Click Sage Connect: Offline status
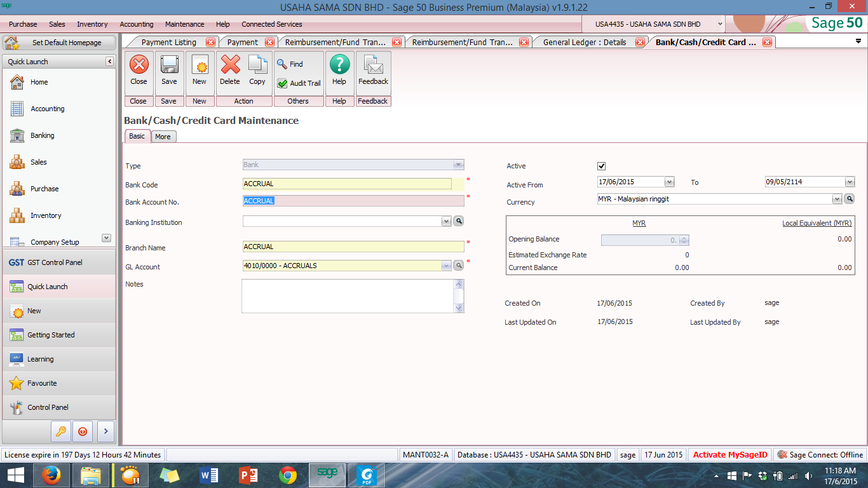This screenshot has height=488, width=868. 820,455
